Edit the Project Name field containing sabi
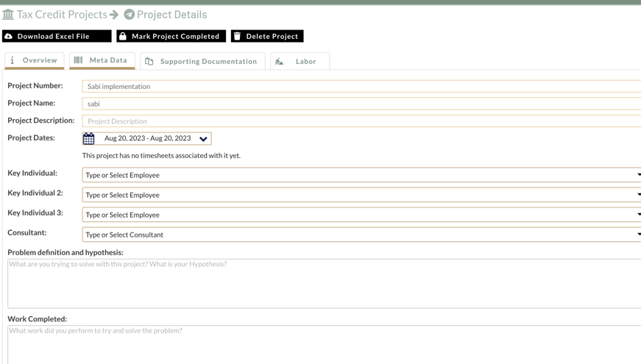 pyautogui.click(x=361, y=104)
